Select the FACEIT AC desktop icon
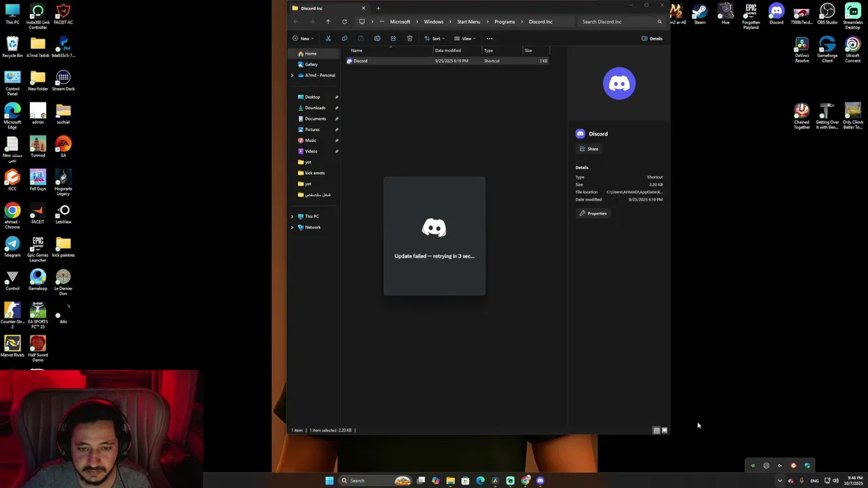This screenshot has height=488, width=868. coord(63,14)
